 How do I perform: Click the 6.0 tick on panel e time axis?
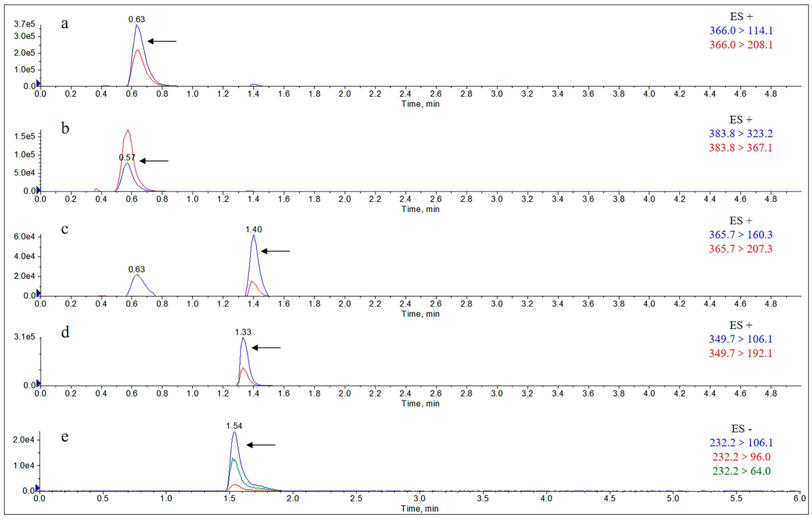coord(800,498)
